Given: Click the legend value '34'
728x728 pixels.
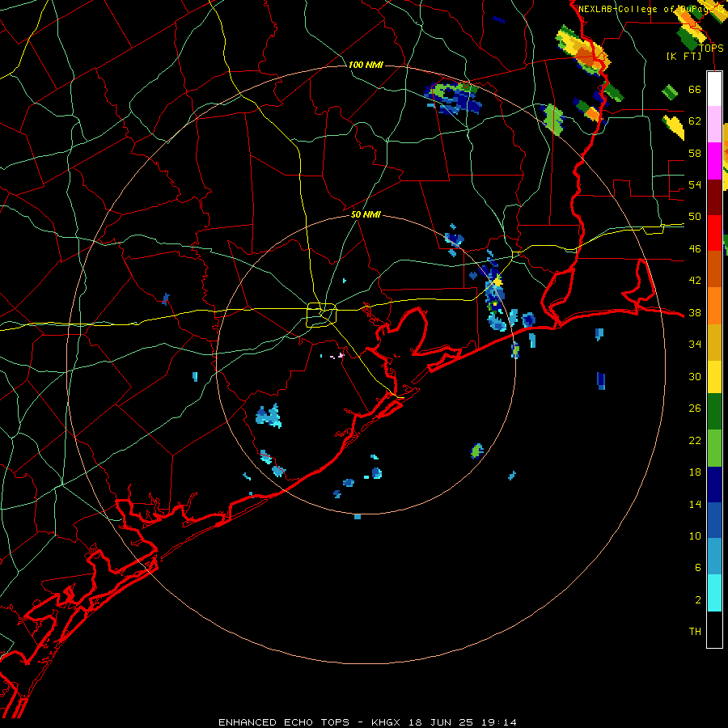Looking at the screenshot, I should pyautogui.click(x=695, y=345).
